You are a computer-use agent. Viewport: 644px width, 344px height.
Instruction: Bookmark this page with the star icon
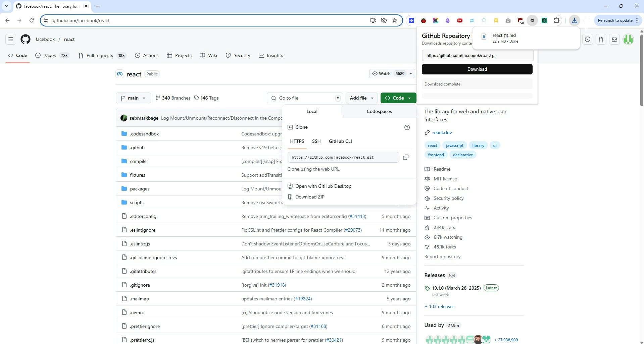pyautogui.click(x=395, y=20)
